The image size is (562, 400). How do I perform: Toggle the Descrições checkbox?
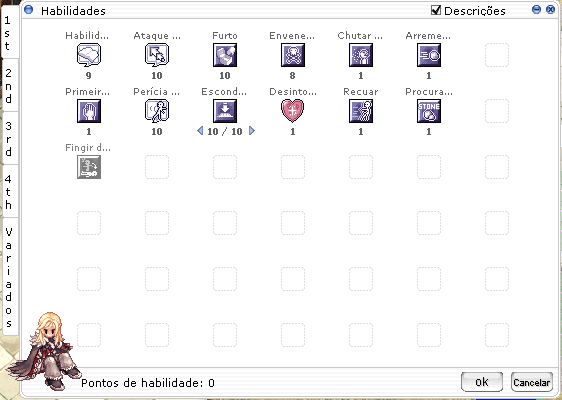coord(436,10)
